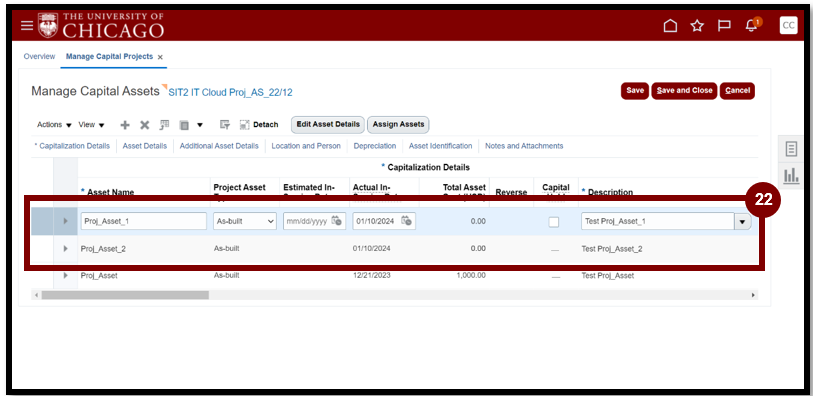
Task: Click the Description field Test Proj_Asset_1
Action: [x=657, y=221]
